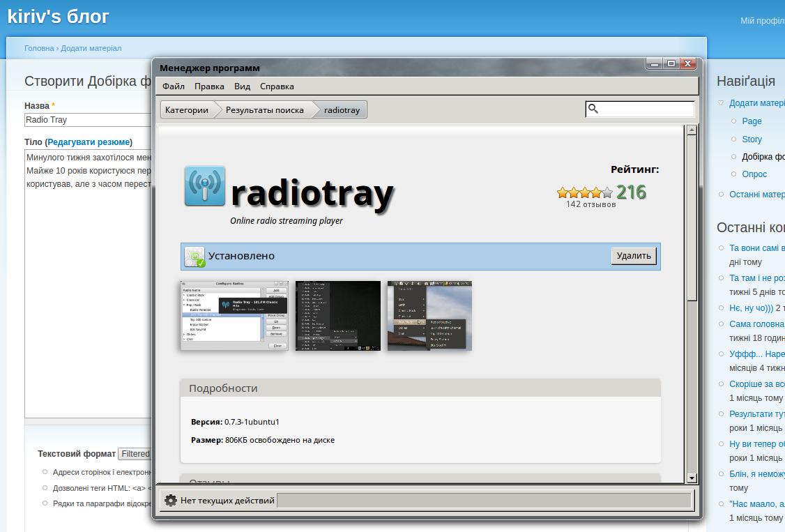
Task: Go to Категории breadcrumb
Action: point(187,110)
